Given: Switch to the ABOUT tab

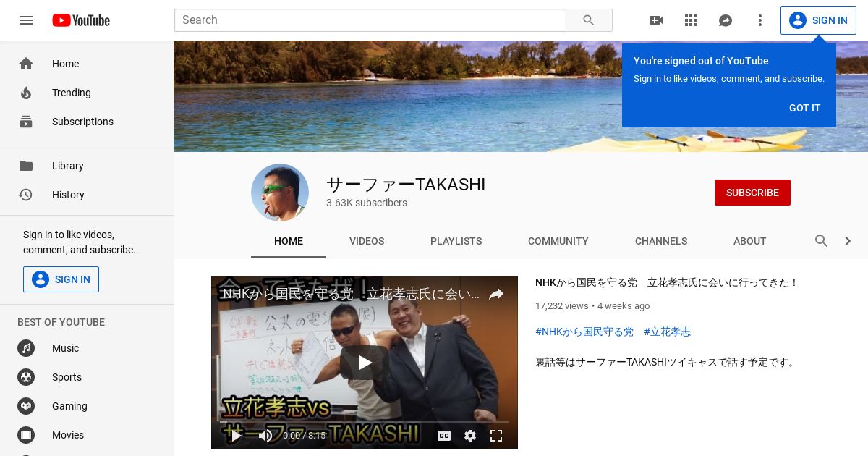Looking at the screenshot, I should (x=749, y=241).
